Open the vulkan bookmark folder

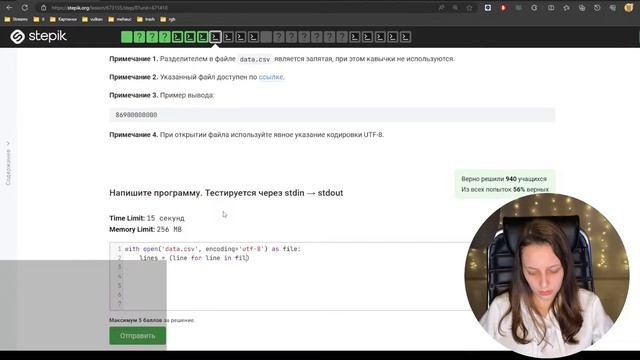pos(93,19)
